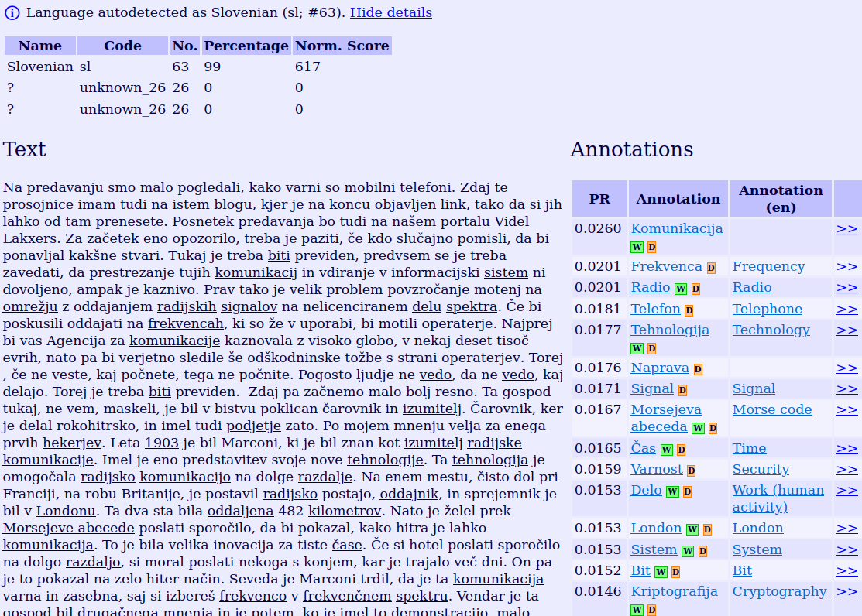
Task: Click the W badge next to London annotation
Action: (x=692, y=530)
